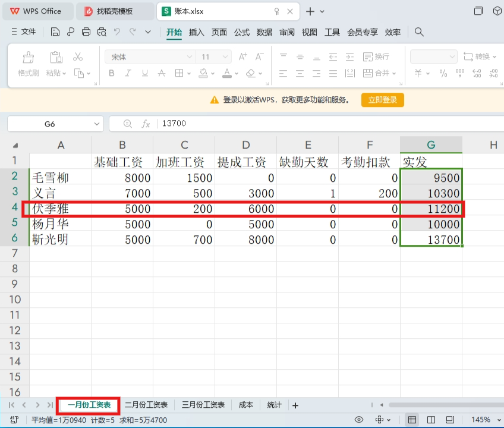
Task: Open the 插入 ribbon tab
Action: (196, 32)
